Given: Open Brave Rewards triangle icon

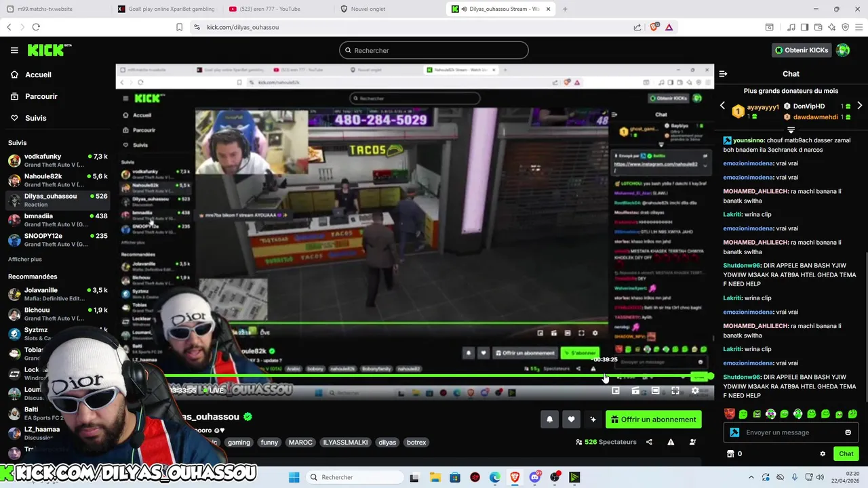Looking at the screenshot, I should coord(669,27).
